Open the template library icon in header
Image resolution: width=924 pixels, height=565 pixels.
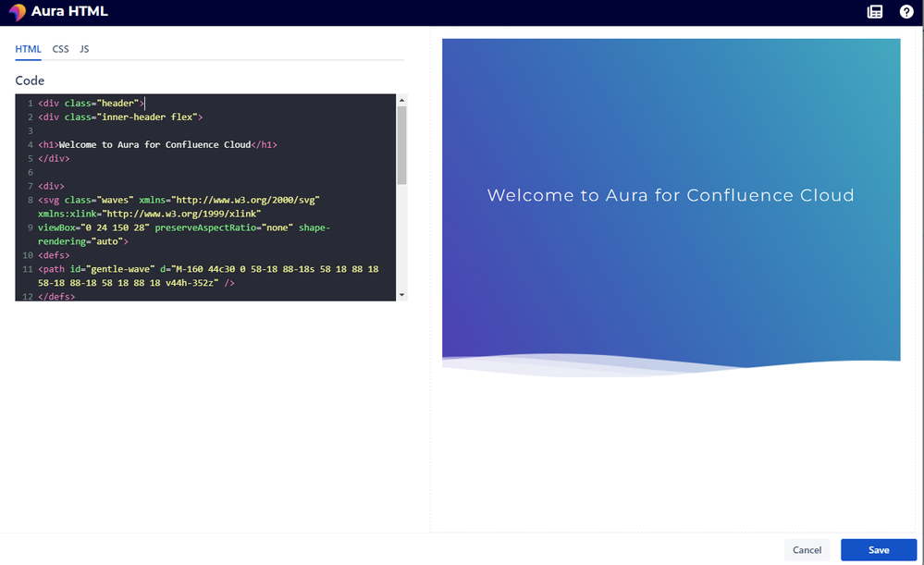coord(875,12)
